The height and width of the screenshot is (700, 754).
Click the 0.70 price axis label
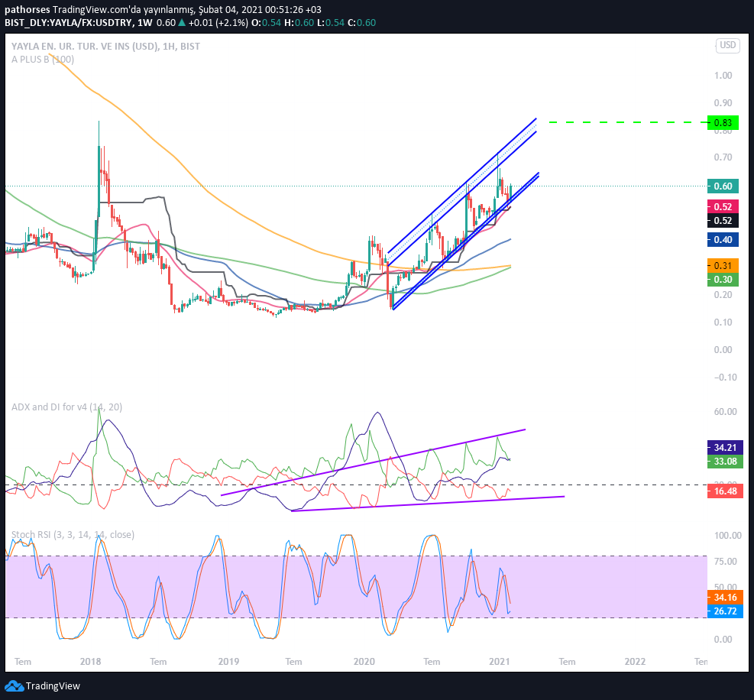723,157
